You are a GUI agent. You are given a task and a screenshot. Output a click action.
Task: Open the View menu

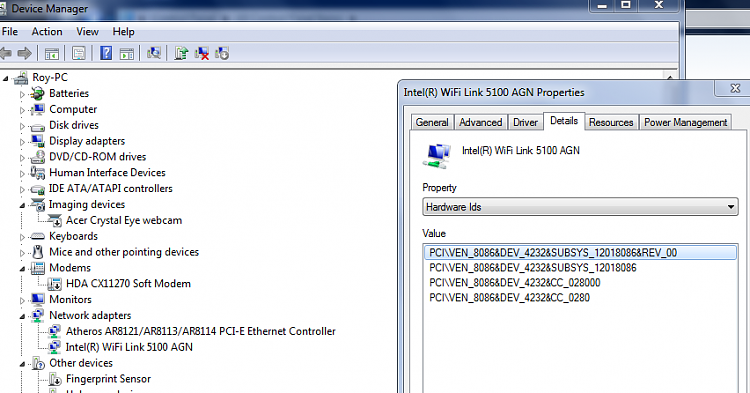pos(88,32)
